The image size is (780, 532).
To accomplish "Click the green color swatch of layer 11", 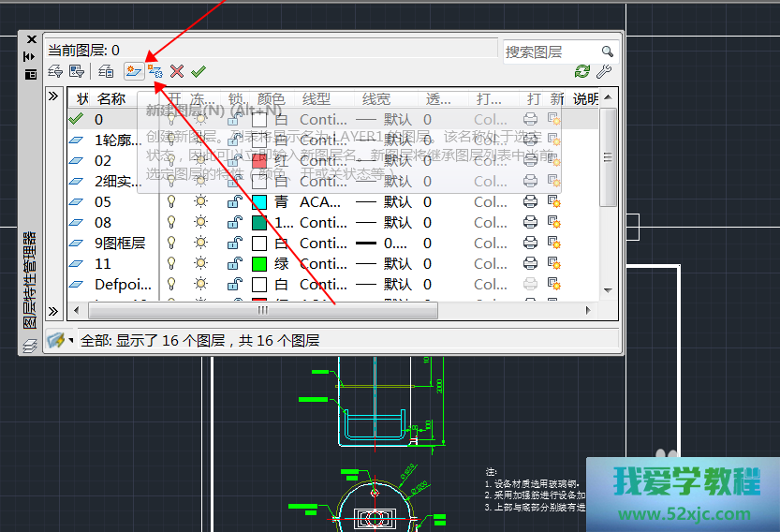I will click(x=259, y=264).
